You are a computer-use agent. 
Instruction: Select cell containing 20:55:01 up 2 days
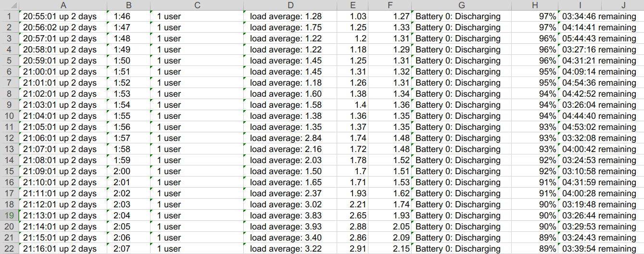click(60, 16)
